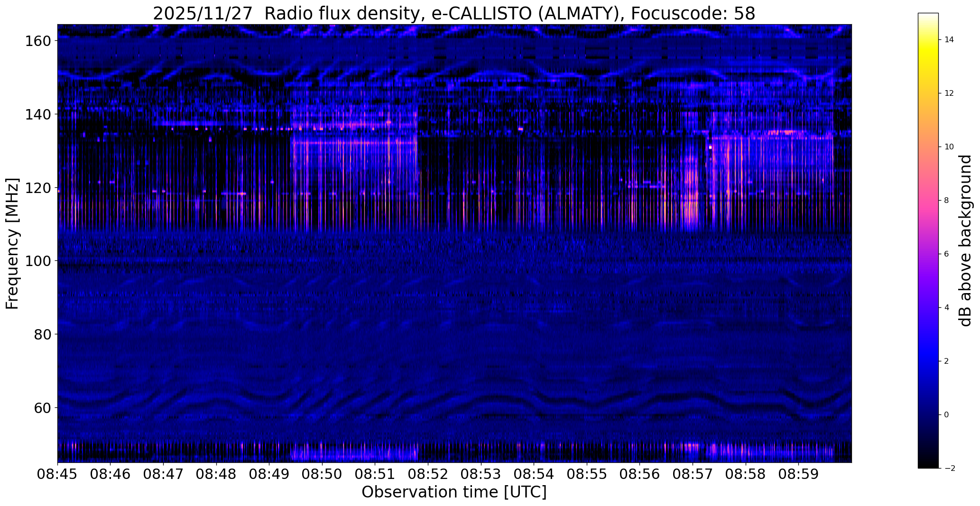Click the 'dB above background' colorbar label

coord(966,240)
